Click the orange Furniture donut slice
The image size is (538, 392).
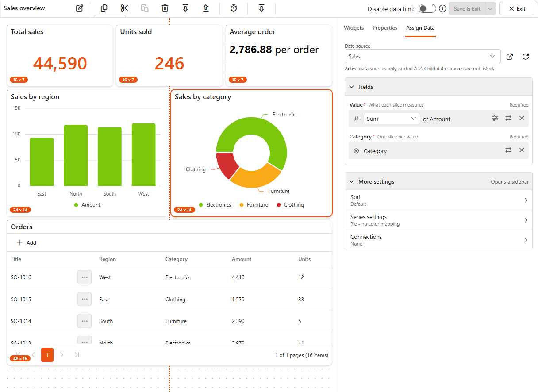coord(256,178)
